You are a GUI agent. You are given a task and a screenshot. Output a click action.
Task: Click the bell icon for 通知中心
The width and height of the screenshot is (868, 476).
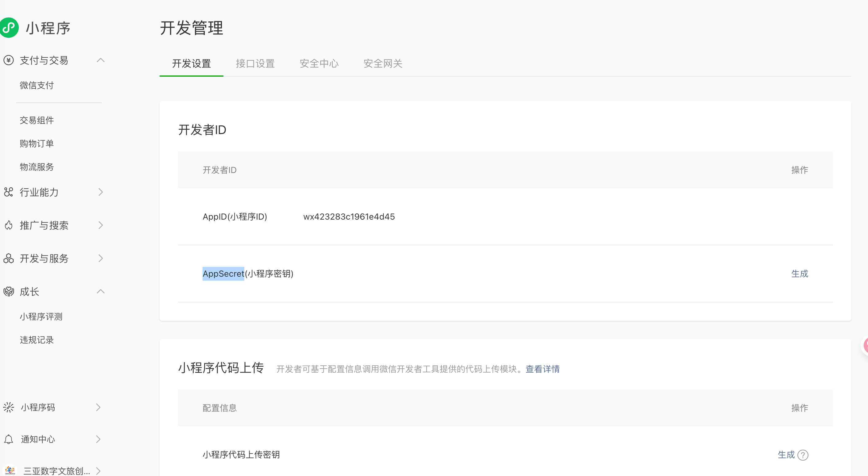[8, 439]
